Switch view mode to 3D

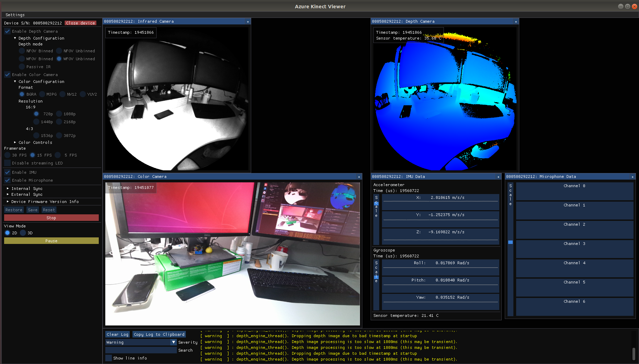click(23, 233)
